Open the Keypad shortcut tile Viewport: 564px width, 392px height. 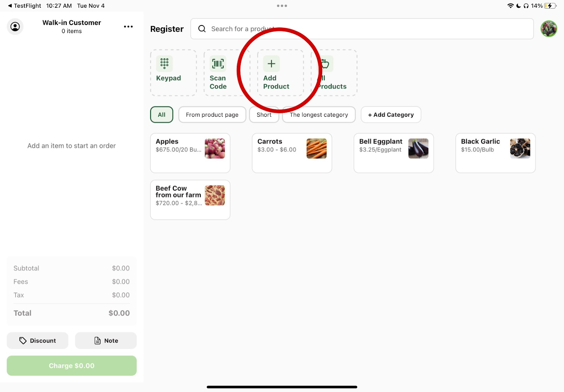(x=173, y=73)
